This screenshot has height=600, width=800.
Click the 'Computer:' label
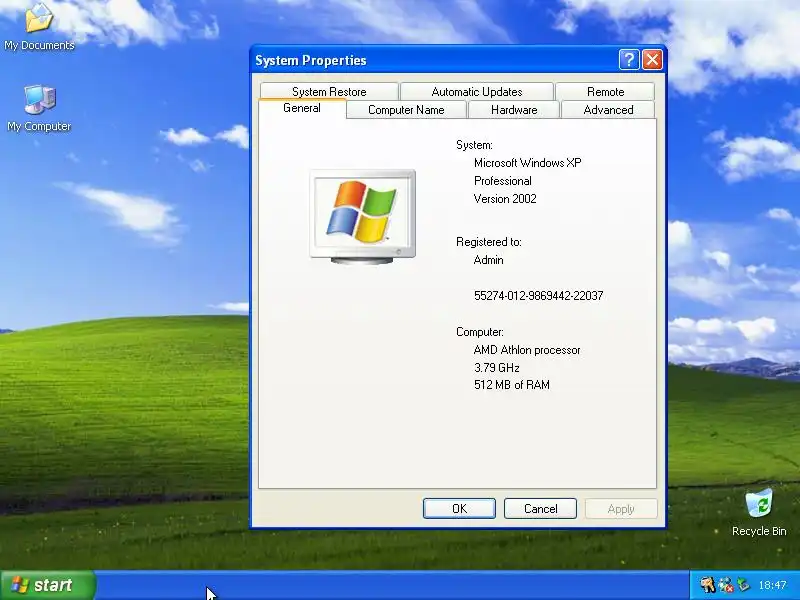(480, 332)
